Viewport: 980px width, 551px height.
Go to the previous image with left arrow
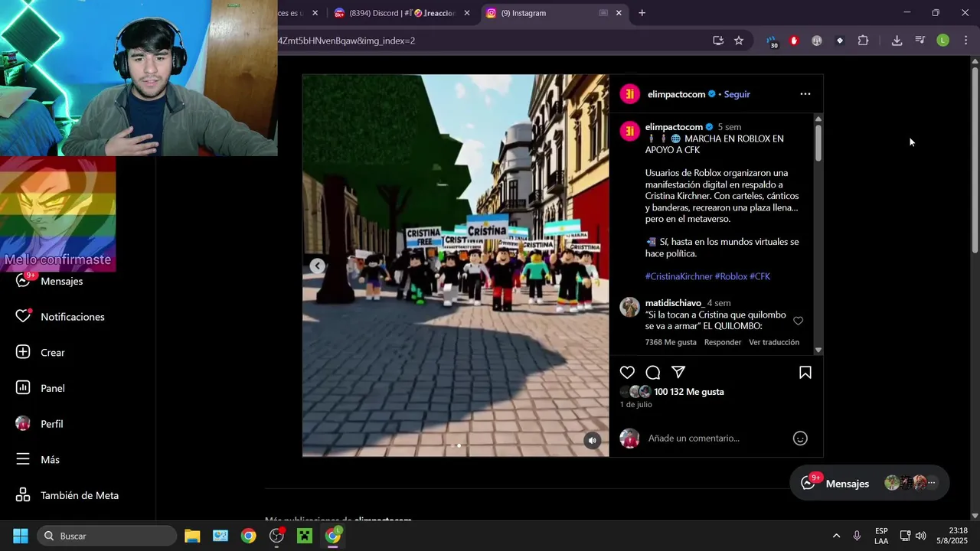[317, 266]
